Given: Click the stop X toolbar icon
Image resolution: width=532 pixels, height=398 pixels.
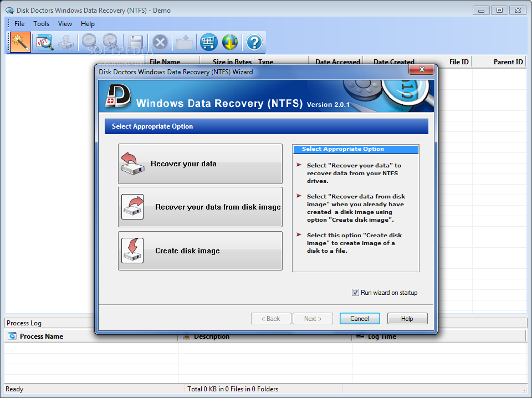Looking at the screenshot, I should [160, 43].
